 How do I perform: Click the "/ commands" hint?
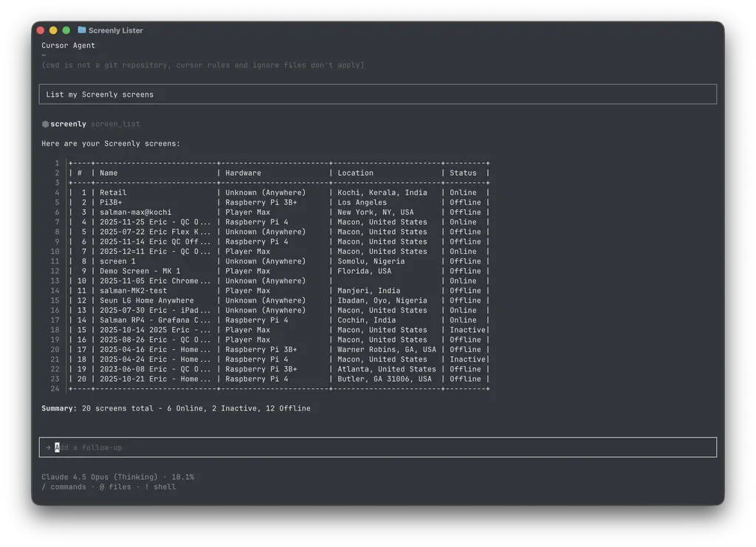point(63,487)
